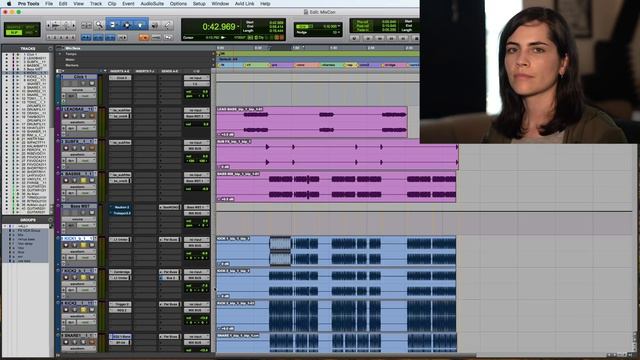Unmute the LEADBASS track
Viewport: 640px width, 360px height.
click(x=92, y=116)
